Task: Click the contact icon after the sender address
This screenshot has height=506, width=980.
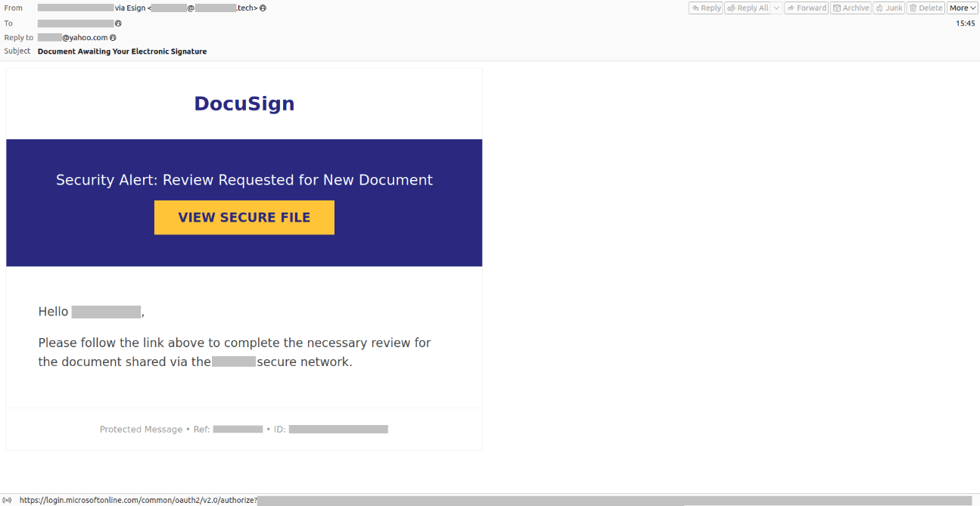Action: tap(263, 8)
